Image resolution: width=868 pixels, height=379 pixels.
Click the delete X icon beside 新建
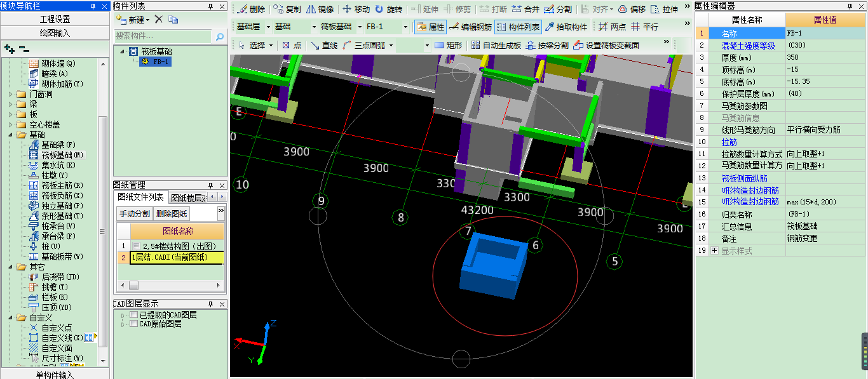(x=159, y=20)
